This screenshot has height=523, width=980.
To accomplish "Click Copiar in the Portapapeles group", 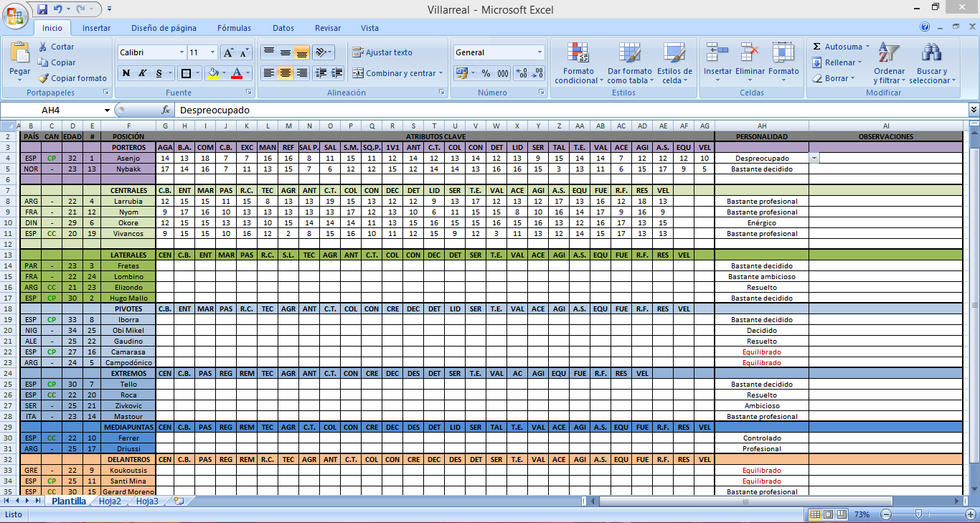I will point(57,62).
